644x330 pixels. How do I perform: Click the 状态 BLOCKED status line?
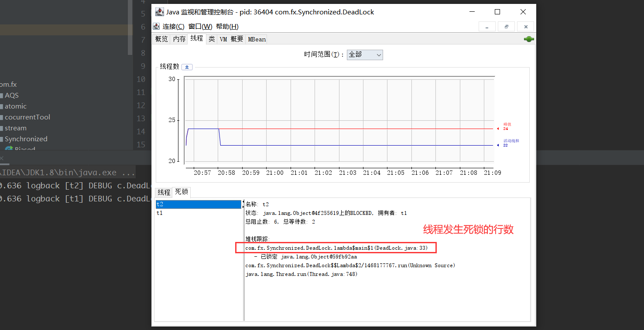pos(326,213)
